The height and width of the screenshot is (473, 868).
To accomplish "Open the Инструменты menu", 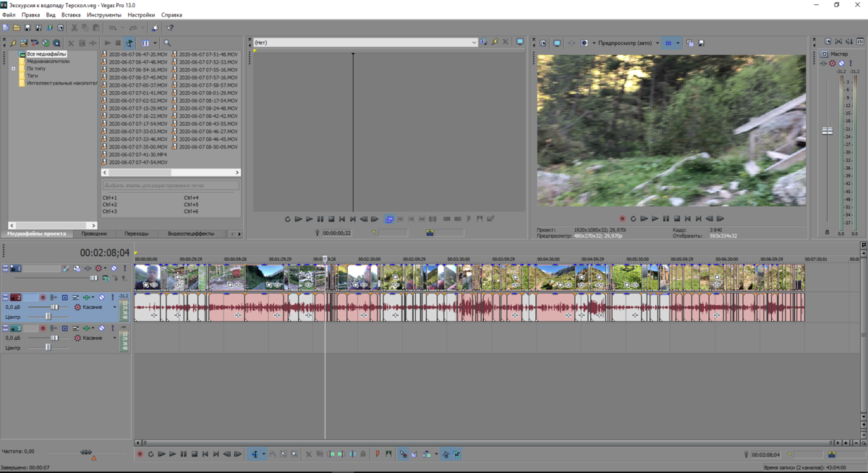I will [x=104, y=14].
